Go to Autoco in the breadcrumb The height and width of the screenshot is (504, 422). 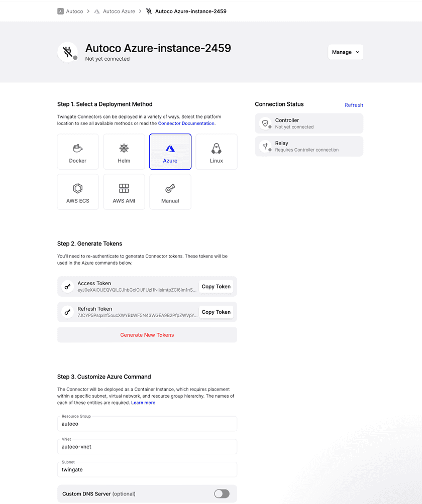pyautogui.click(x=75, y=11)
